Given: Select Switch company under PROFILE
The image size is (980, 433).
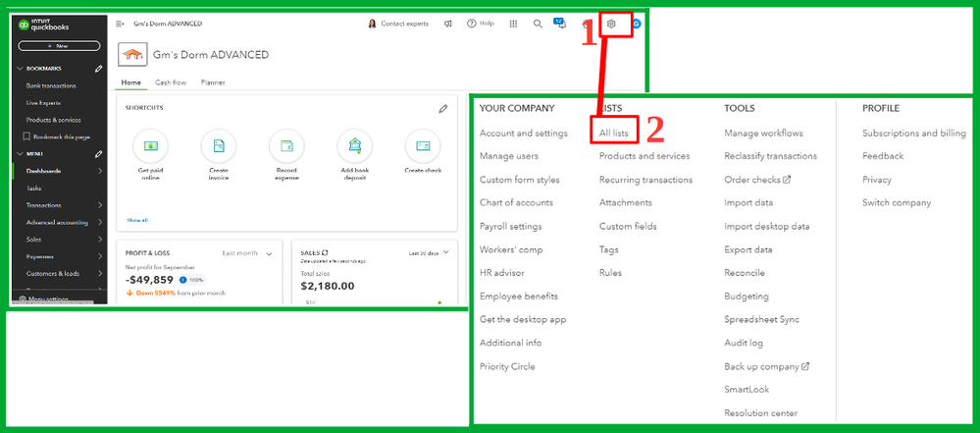Looking at the screenshot, I should tap(897, 202).
